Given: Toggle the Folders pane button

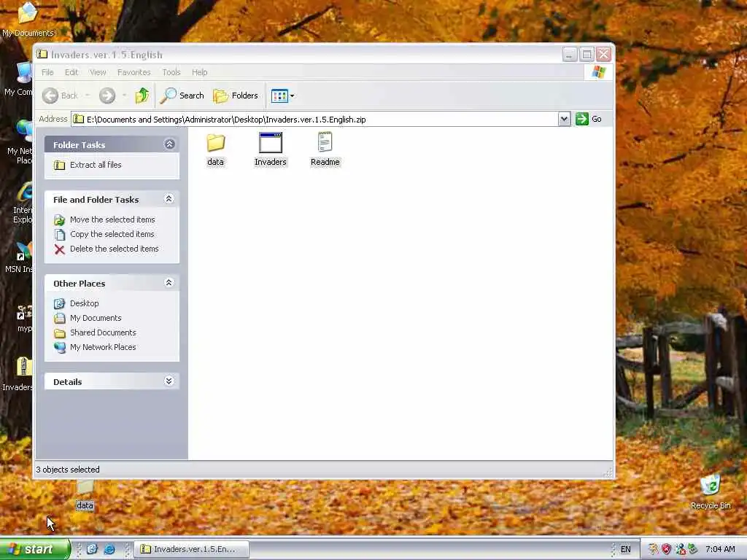Looking at the screenshot, I should tap(236, 96).
